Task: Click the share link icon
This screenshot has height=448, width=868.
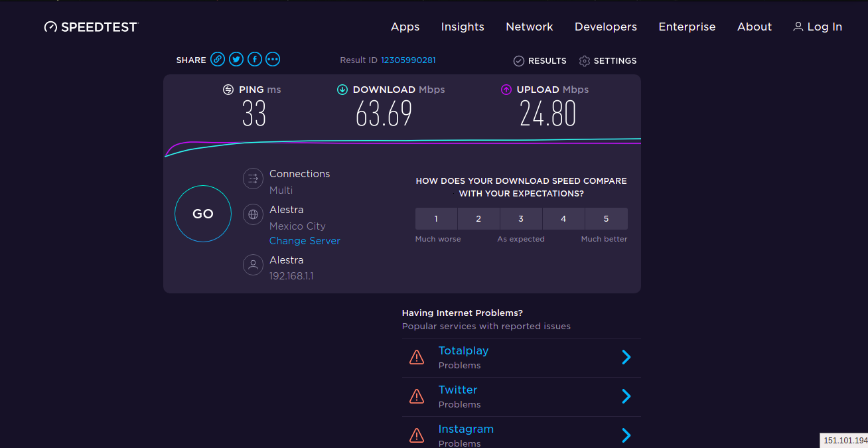Action: (218, 60)
